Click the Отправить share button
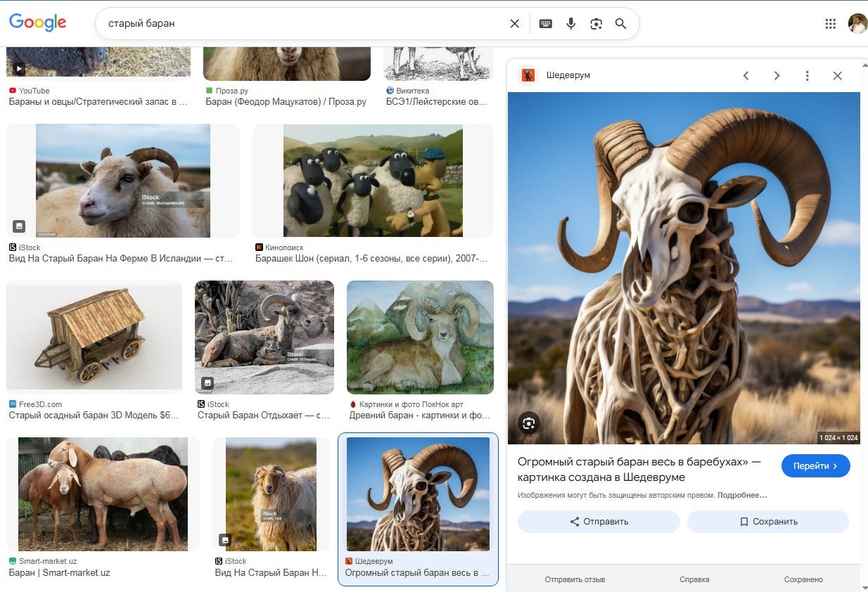 click(599, 522)
